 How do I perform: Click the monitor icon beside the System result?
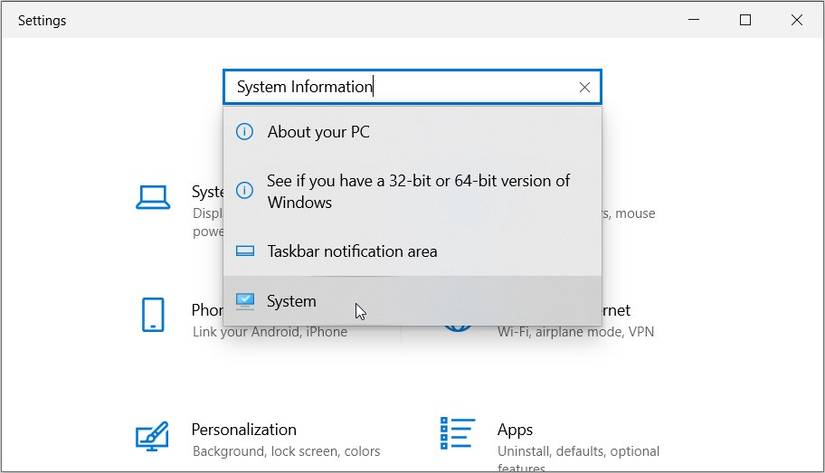pos(244,301)
